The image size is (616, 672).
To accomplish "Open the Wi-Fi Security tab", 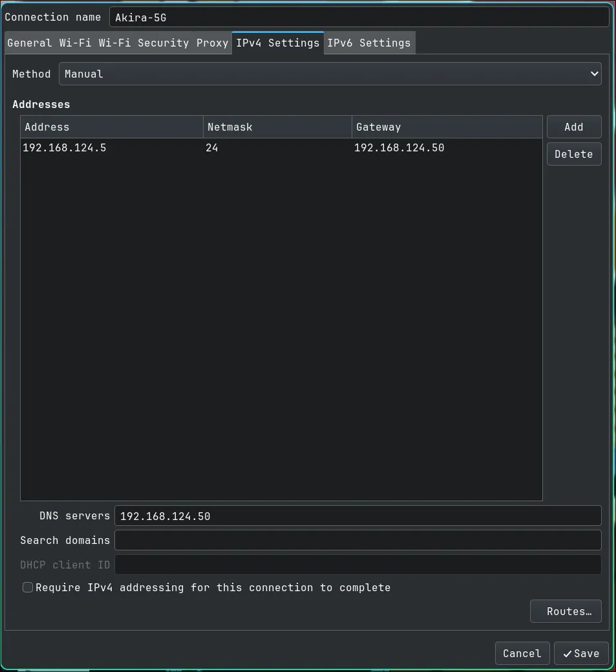I will [143, 43].
